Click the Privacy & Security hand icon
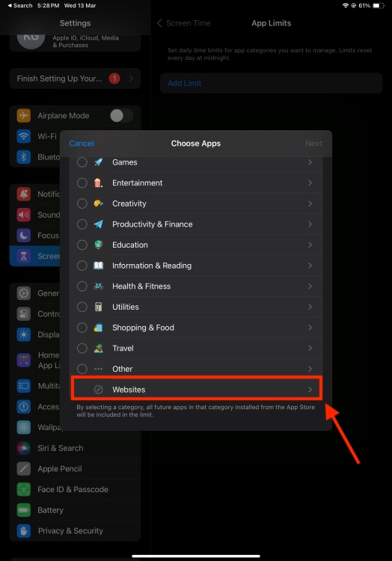 coord(24,531)
